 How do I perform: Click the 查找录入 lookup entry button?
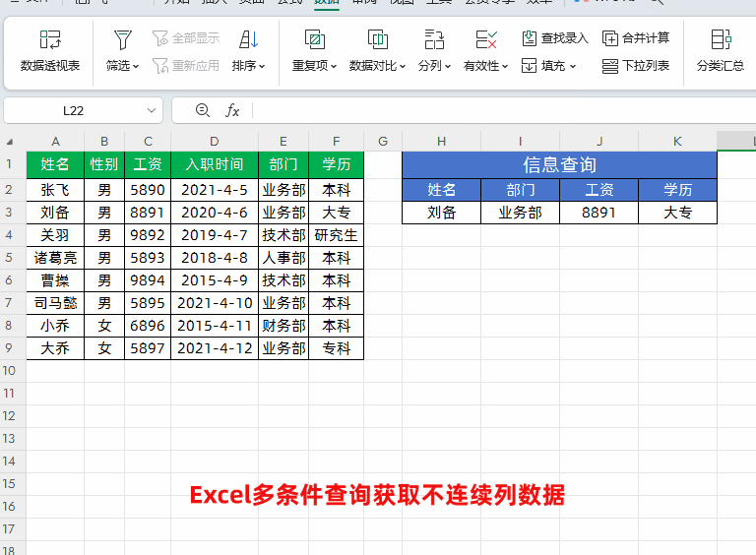point(555,38)
